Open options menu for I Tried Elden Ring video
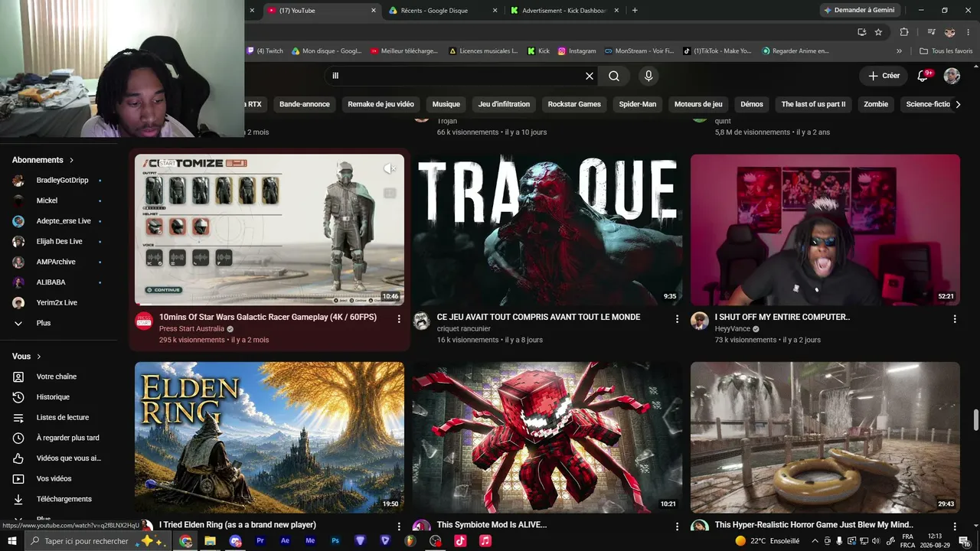 [399, 527]
